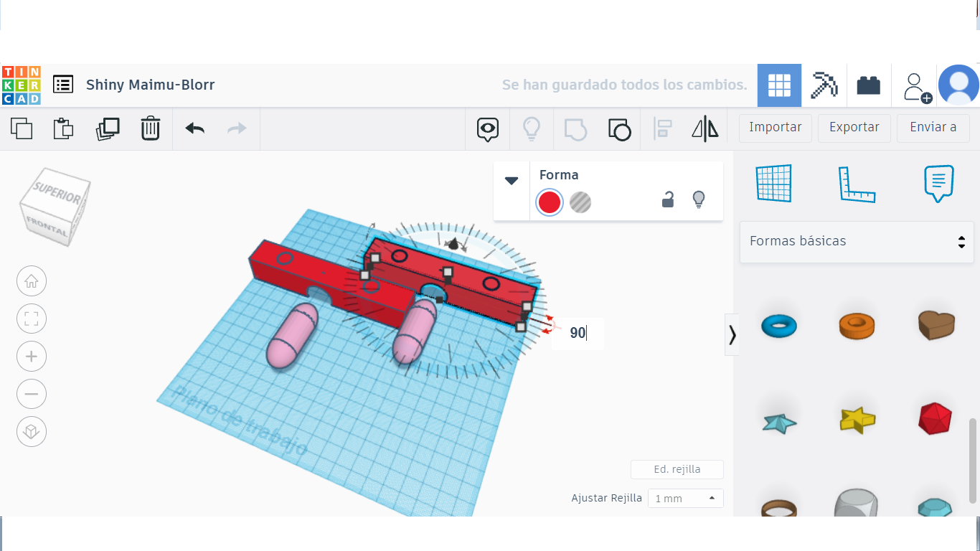
Task: Click the view cube FRONTAL face
Action: pyautogui.click(x=47, y=227)
